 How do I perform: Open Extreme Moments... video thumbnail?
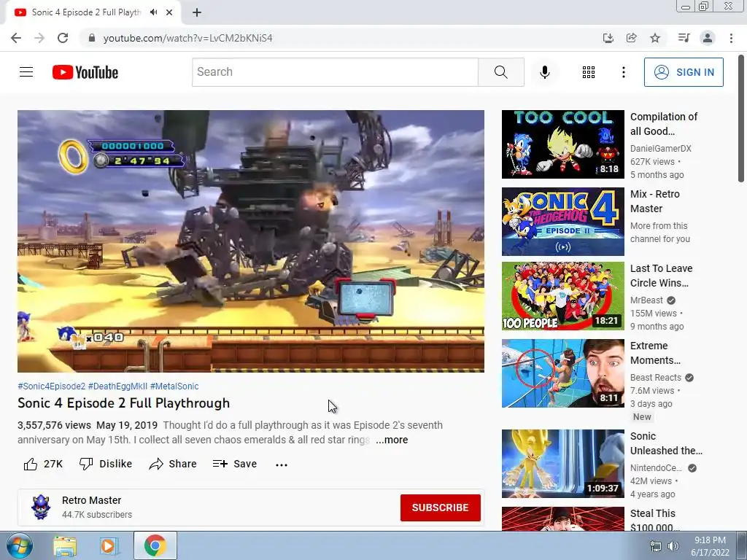[562, 373]
